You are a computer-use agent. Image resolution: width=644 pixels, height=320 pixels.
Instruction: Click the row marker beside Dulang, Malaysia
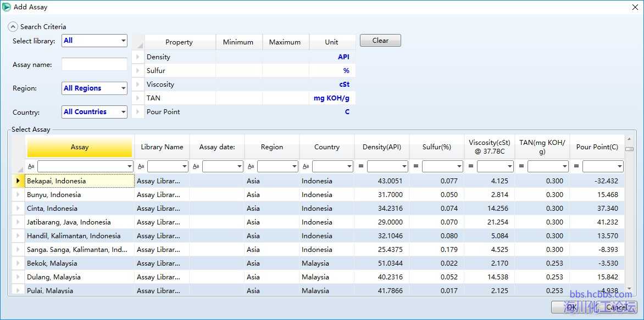pos(18,277)
